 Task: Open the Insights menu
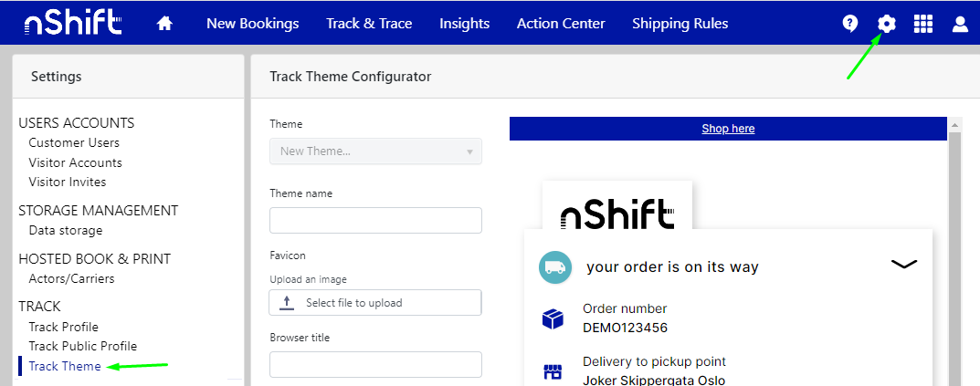pyautogui.click(x=464, y=24)
